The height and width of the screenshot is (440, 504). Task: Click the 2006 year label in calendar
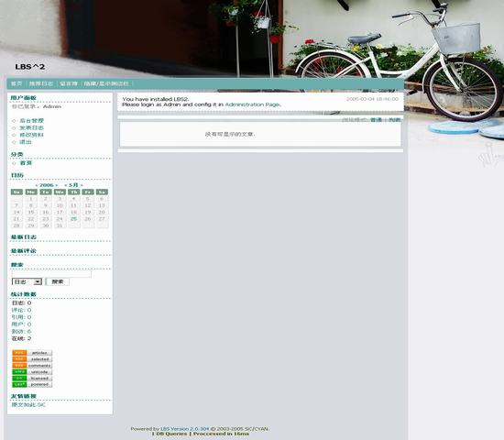(x=47, y=185)
